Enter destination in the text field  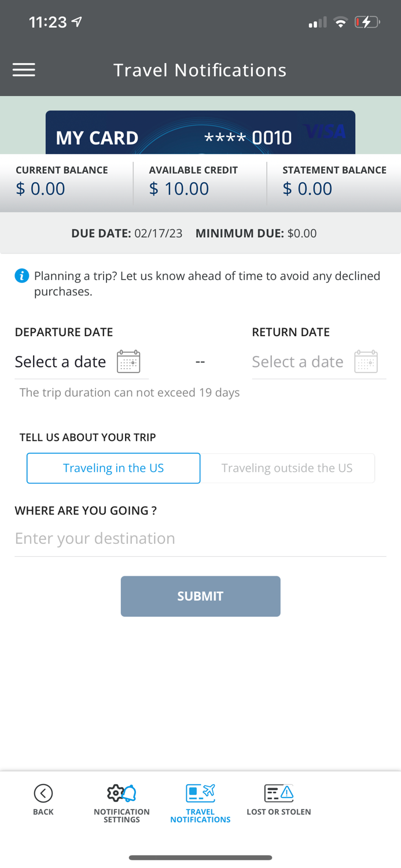[200, 538]
